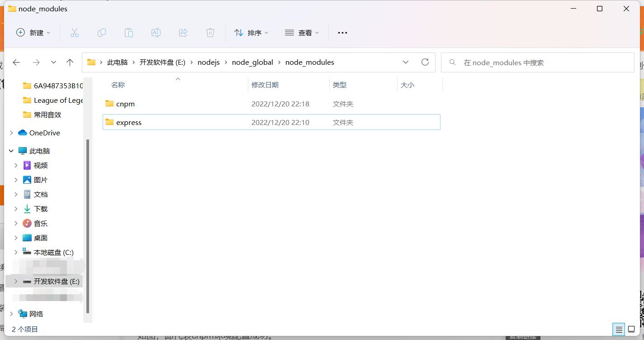Viewport: 644px width, 340px height.
Task: Navigate to nodejs in the breadcrumb
Action: (208, 62)
